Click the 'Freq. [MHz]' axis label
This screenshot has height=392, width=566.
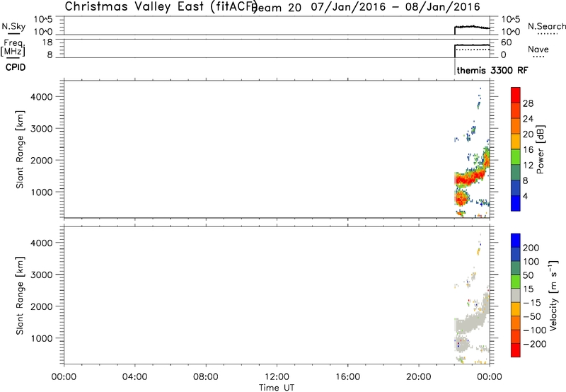13,47
